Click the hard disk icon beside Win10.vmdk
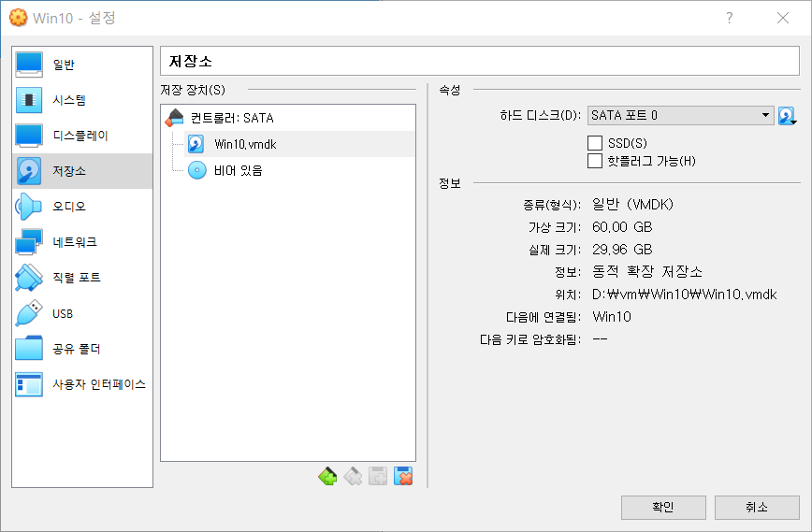Viewport: 812px width, 532px height. (196, 144)
